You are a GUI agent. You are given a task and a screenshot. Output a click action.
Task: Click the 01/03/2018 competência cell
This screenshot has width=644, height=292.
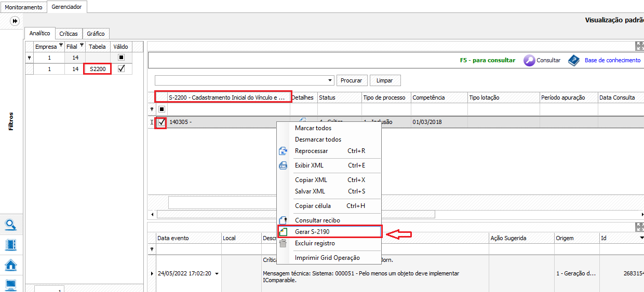tap(439, 122)
